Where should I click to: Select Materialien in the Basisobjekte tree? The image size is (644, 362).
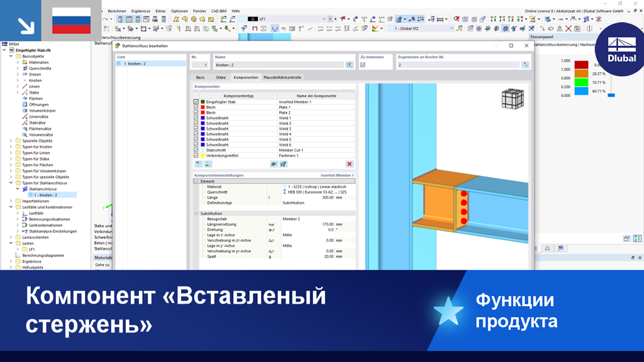(x=38, y=63)
